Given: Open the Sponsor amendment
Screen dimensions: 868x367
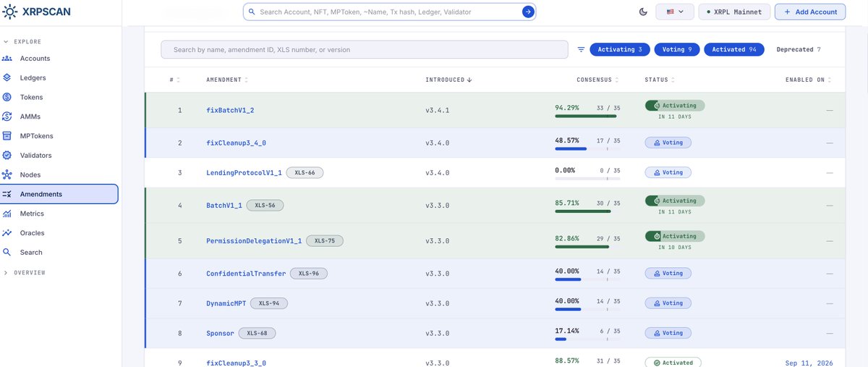Looking at the screenshot, I should pos(220,333).
